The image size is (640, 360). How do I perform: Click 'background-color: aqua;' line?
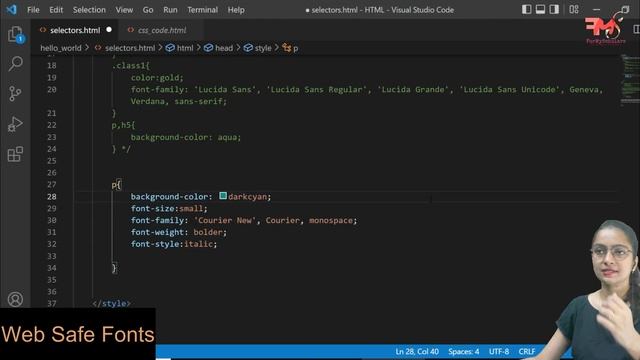coord(186,137)
